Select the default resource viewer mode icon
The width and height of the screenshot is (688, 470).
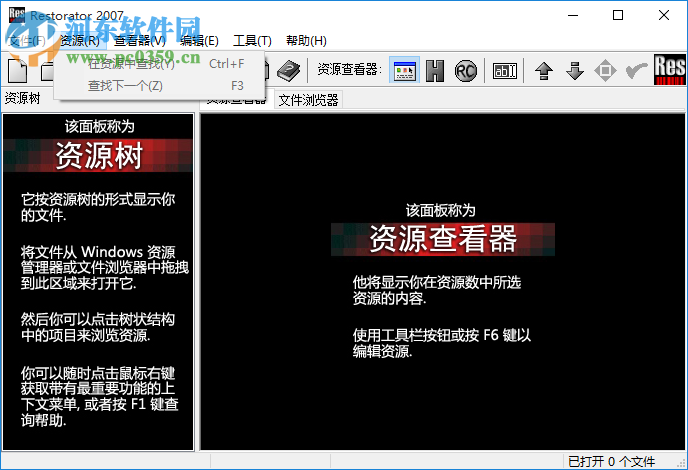click(404, 70)
